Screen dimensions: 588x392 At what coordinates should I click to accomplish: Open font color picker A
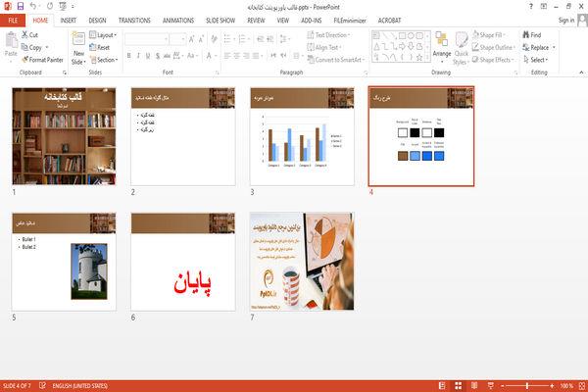point(209,56)
